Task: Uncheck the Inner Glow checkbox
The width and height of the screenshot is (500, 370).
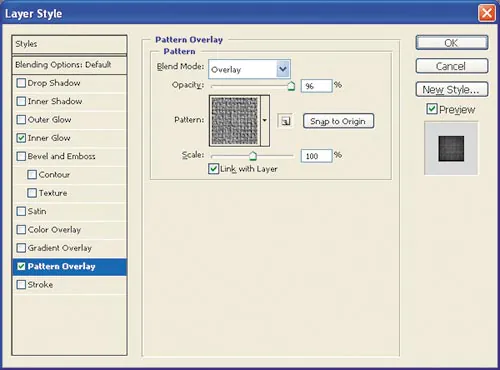Action: coord(21,138)
